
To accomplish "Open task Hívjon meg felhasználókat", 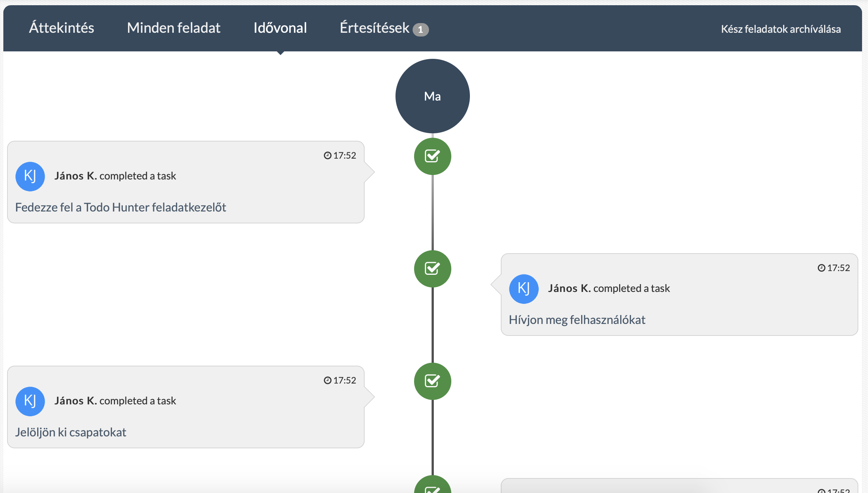I will pyautogui.click(x=577, y=320).
